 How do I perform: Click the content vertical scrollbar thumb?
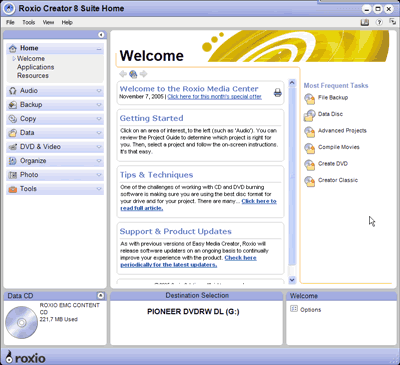pyautogui.click(x=292, y=177)
